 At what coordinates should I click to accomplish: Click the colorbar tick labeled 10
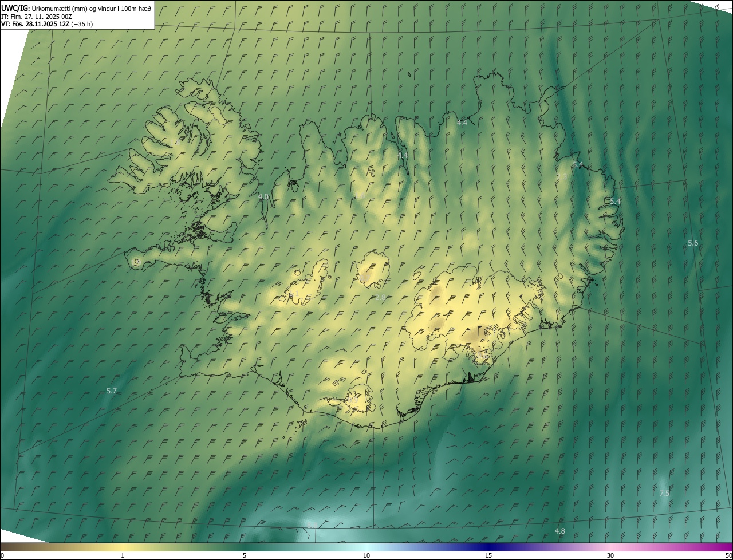click(x=366, y=555)
